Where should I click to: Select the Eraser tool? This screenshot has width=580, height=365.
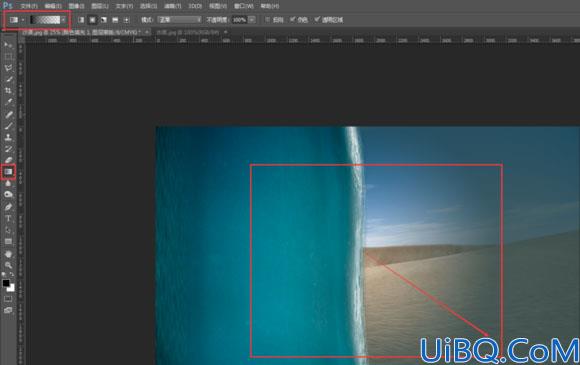pos(8,160)
